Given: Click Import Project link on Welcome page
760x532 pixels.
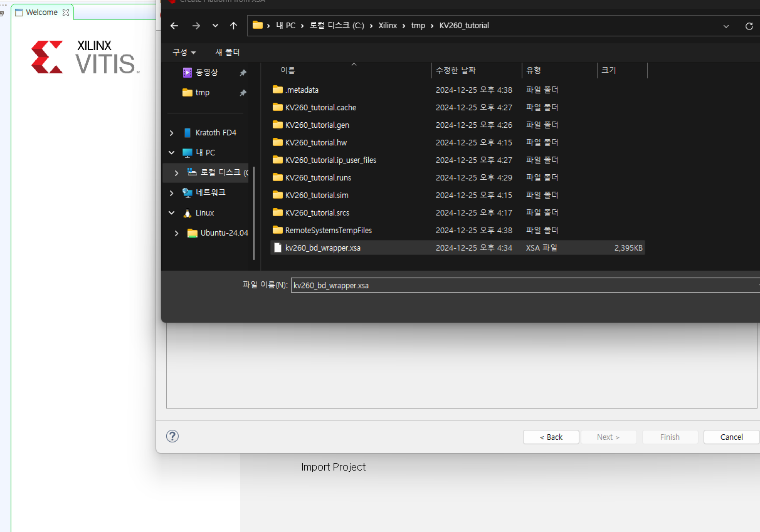Looking at the screenshot, I should 334,467.
